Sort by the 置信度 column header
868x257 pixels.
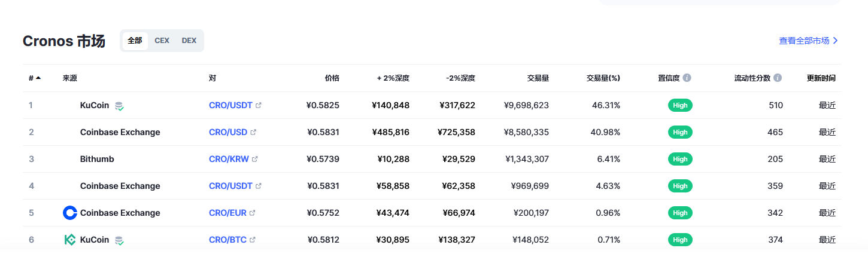coord(669,78)
